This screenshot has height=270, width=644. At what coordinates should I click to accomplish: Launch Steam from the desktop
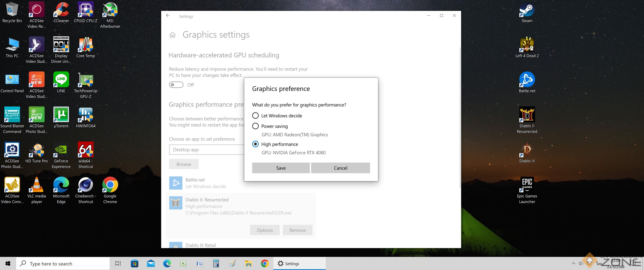coord(527,13)
